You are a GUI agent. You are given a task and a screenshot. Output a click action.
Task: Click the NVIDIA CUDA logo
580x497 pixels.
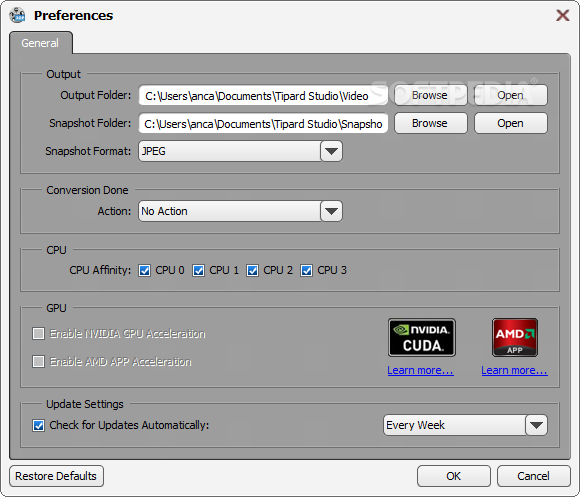[422, 337]
